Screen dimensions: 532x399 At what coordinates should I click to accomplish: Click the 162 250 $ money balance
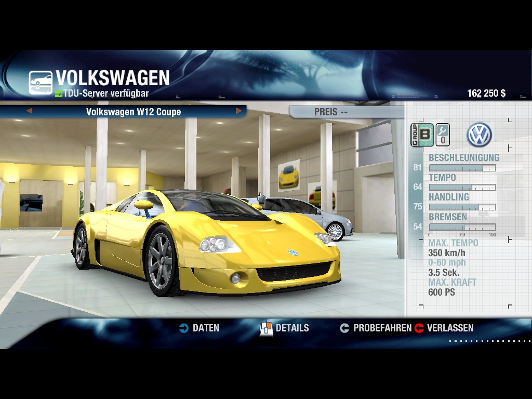tap(486, 94)
